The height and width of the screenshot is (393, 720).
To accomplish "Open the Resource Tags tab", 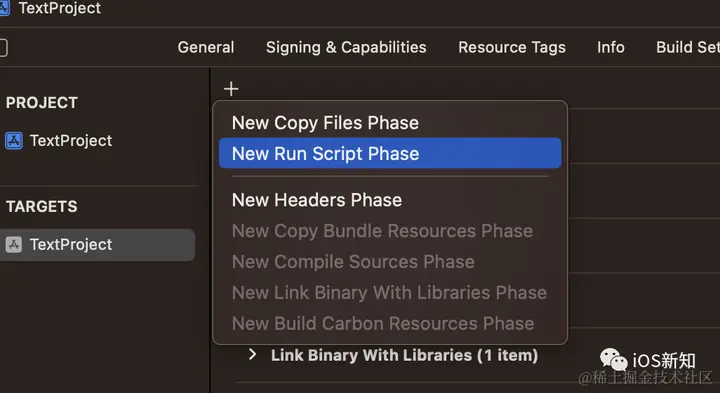I will [x=512, y=47].
